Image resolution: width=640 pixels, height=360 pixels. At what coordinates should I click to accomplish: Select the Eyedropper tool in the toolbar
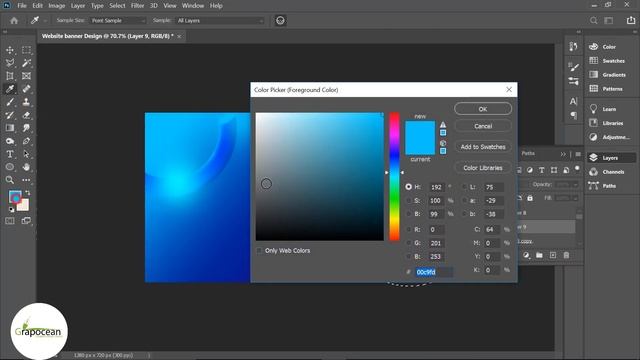(x=10, y=89)
